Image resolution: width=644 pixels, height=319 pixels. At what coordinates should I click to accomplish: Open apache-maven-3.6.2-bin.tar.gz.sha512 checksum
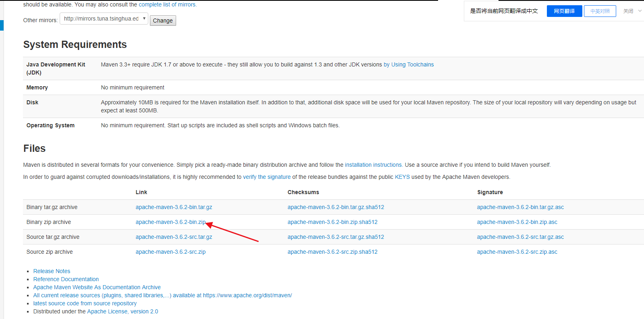[x=336, y=207]
